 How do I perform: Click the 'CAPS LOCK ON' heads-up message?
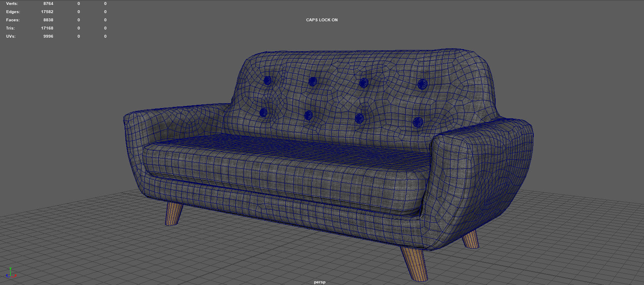[x=322, y=20]
